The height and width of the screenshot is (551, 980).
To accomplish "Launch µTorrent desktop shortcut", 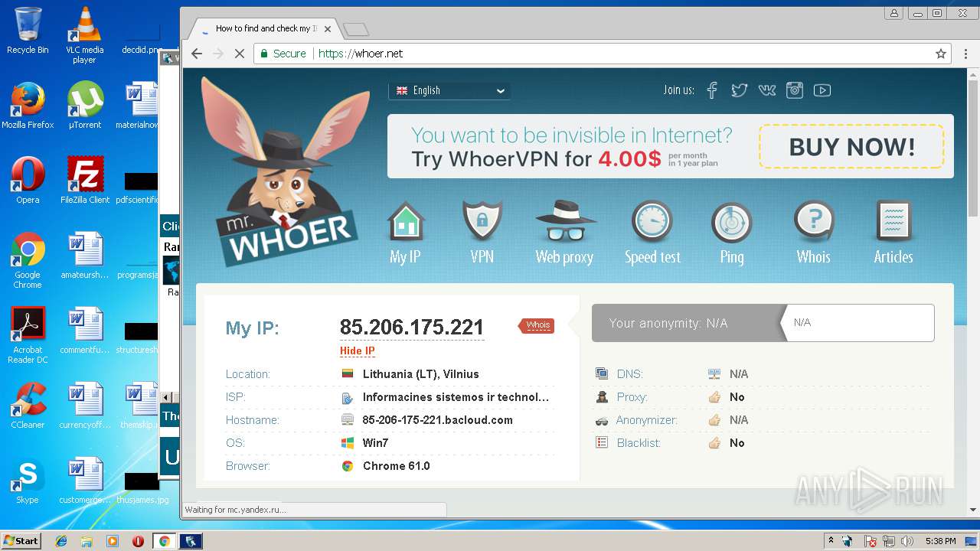I will pyautogui.click(x=85, y=106).
